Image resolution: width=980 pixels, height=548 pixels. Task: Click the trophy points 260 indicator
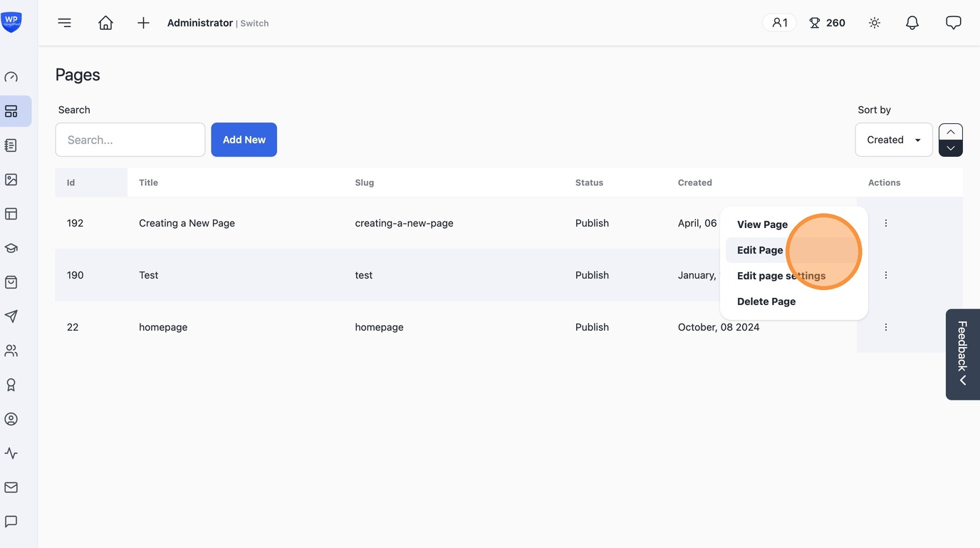click(827, 23)
